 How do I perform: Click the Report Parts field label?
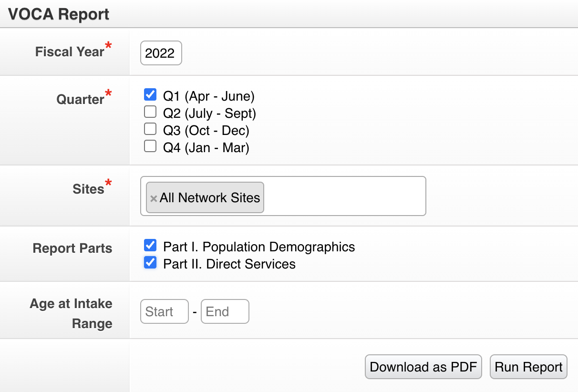72,248
